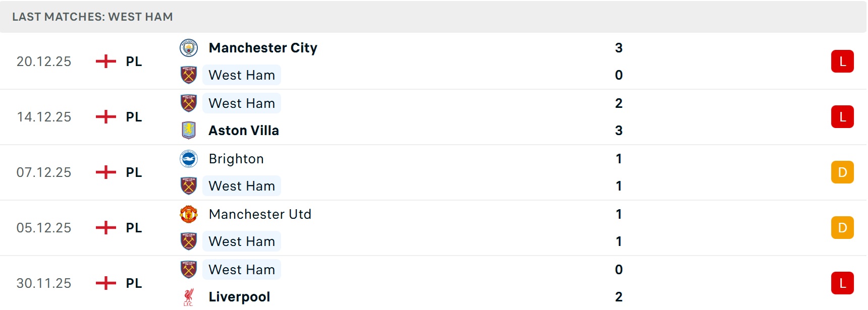Click England flag next to 30.11.25 match
The height and width of the screenshot is (310, 868).
tap(106, 283)
